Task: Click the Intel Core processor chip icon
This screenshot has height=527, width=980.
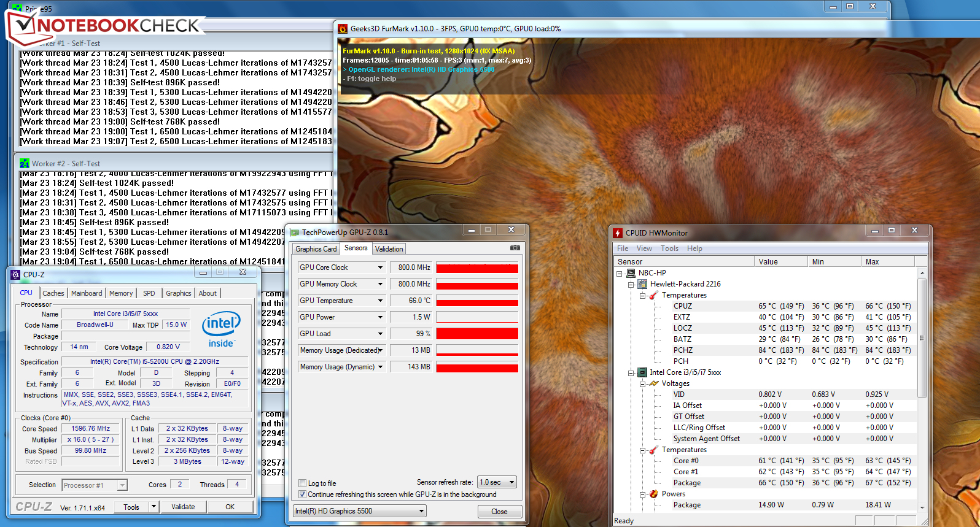Action: tap(642, 372)
